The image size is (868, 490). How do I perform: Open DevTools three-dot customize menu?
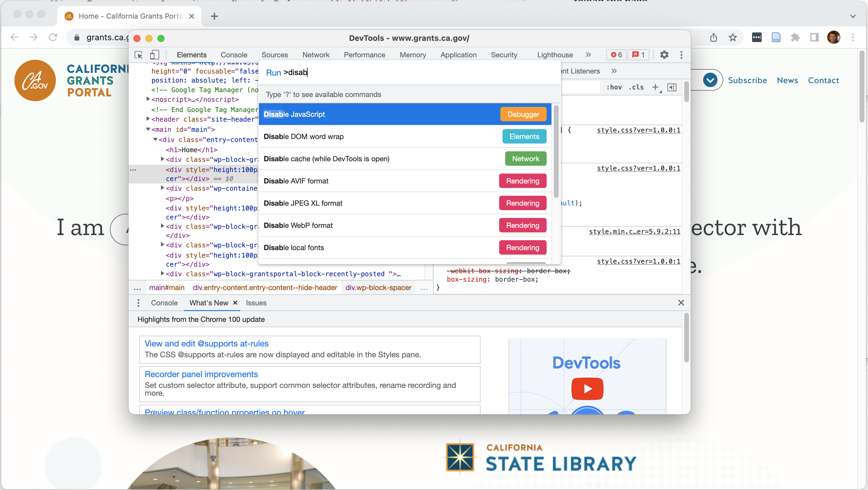tap(681, 55)
